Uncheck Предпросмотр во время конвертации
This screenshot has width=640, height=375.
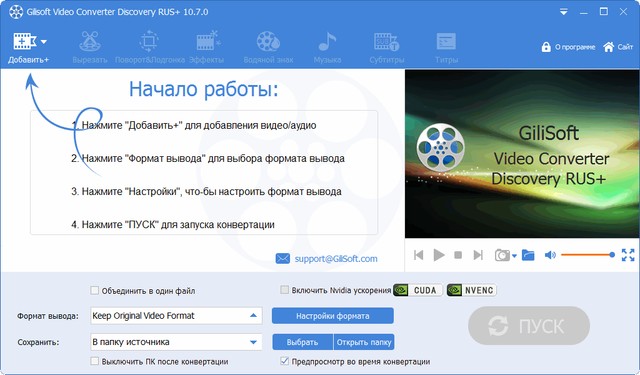(284, 361)
